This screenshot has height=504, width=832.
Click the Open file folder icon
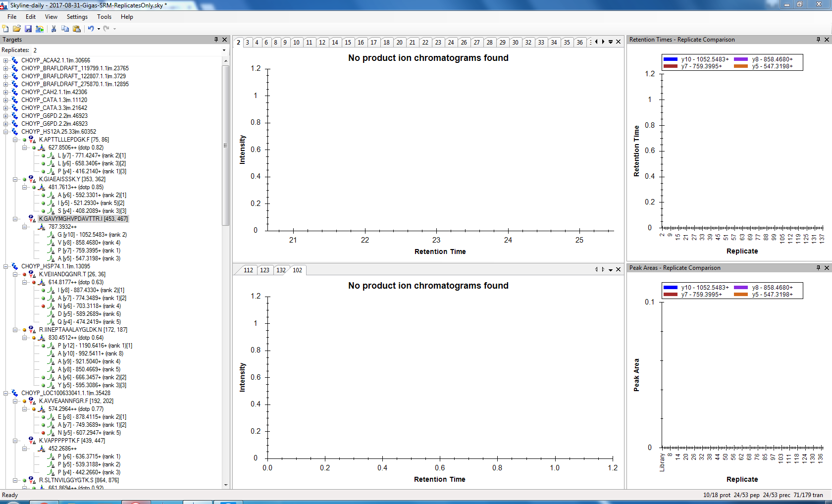pos(17,29)
